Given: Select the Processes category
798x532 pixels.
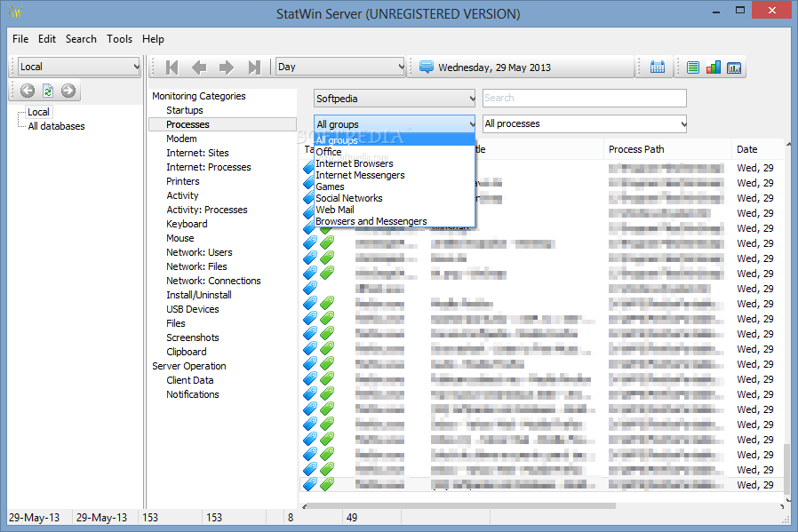Looking at the screenshot, I should coord(222,124).
